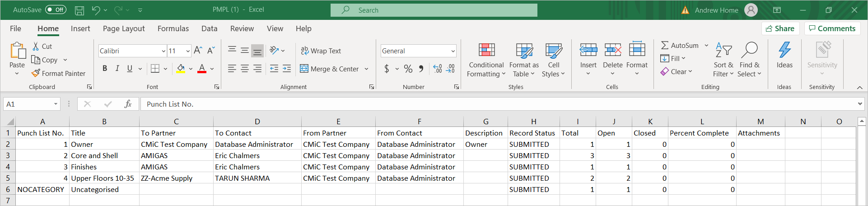
Task: Align text to the left
Action: 232,69
